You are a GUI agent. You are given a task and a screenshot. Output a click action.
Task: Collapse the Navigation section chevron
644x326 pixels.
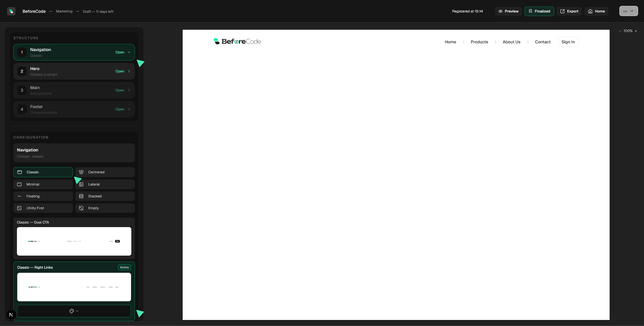point(129,52)
